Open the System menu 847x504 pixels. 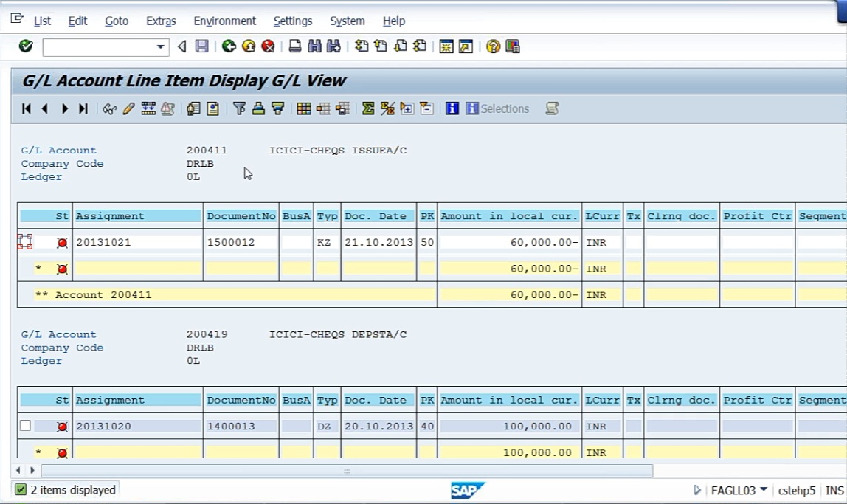348,21
